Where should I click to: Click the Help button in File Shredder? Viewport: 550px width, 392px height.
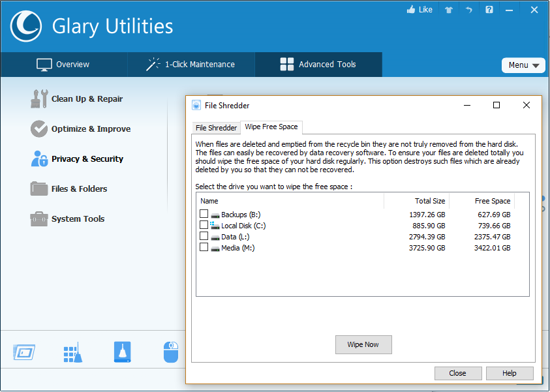pyautogui.click(x=510, y=374)
